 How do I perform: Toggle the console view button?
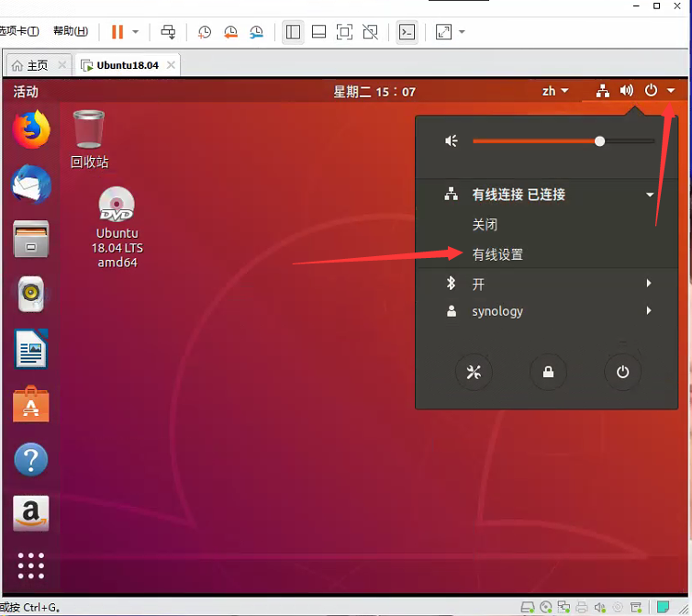point(407,32)
